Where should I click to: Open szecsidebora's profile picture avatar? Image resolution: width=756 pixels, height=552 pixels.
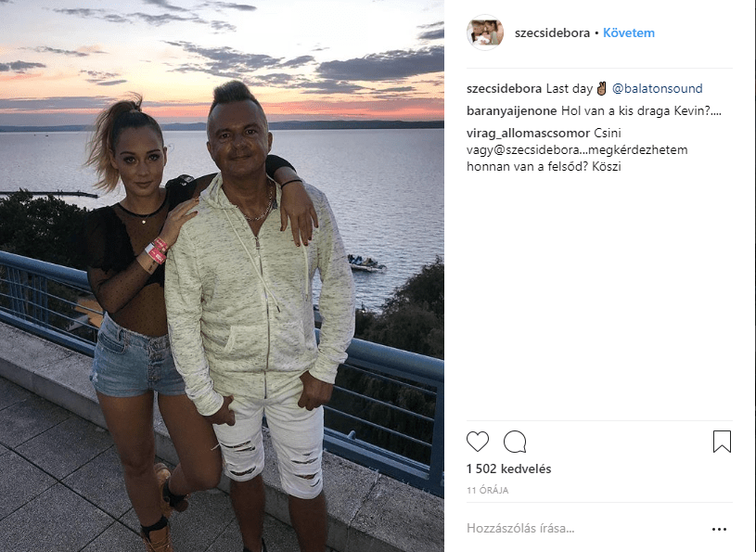[484, 32]
